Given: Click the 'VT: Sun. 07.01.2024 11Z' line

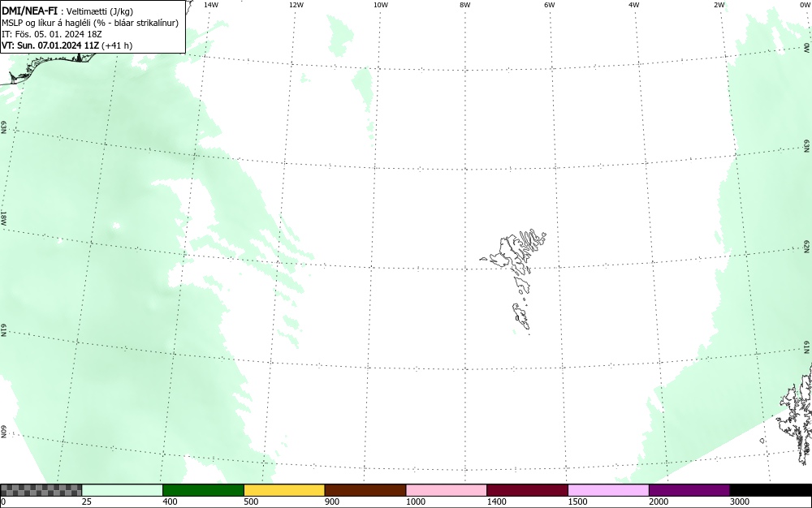Looking at the screenshot, I should pyautogui.click(x=67, y=45).
